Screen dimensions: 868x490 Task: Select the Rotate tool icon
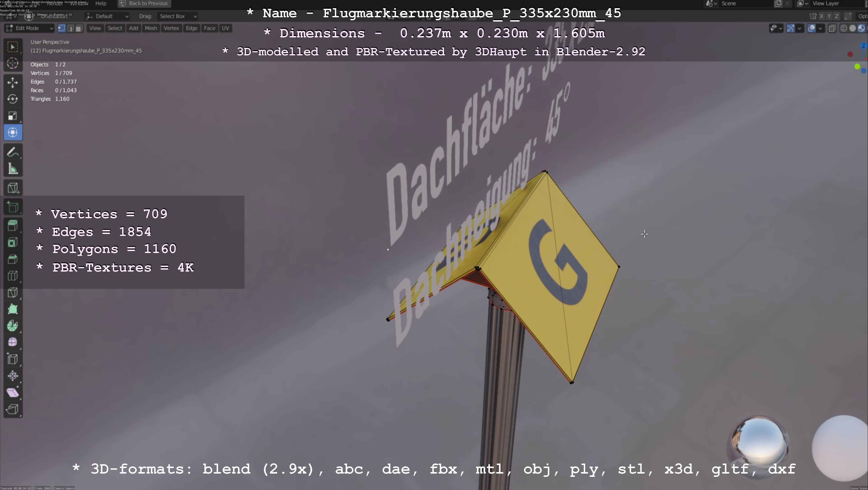(13, 99)
